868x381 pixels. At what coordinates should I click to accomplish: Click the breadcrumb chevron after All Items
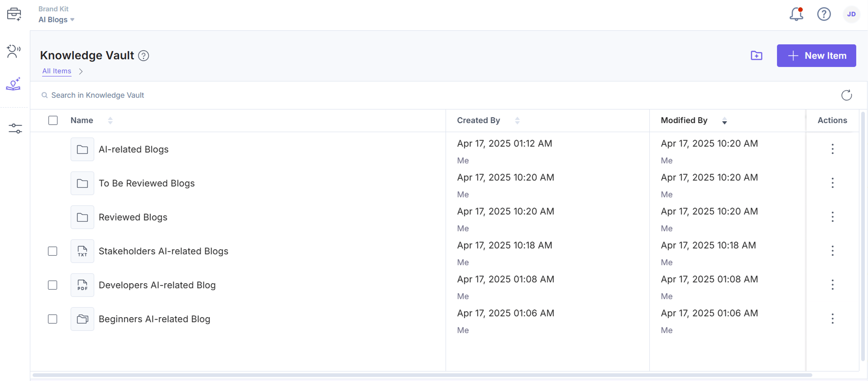(x=81, y=71)
